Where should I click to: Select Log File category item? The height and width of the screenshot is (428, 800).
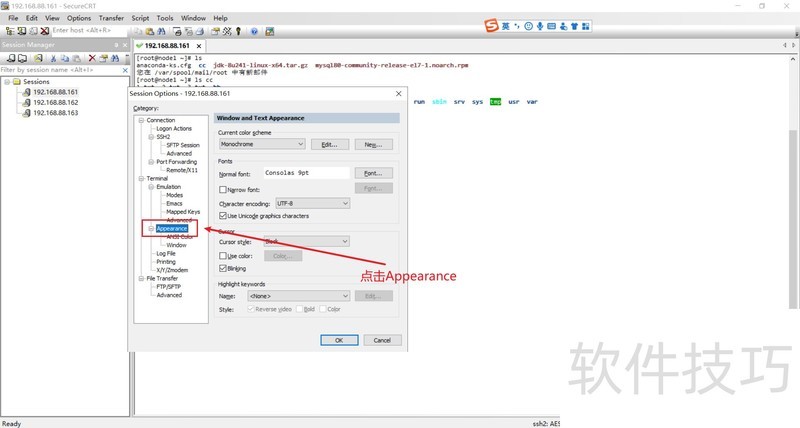coord(166,254)
